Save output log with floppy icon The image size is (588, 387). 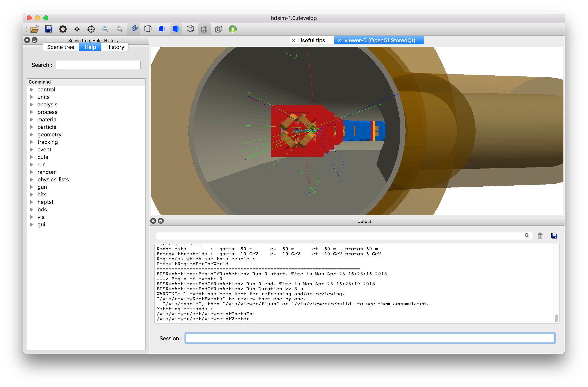click(554, 236)
